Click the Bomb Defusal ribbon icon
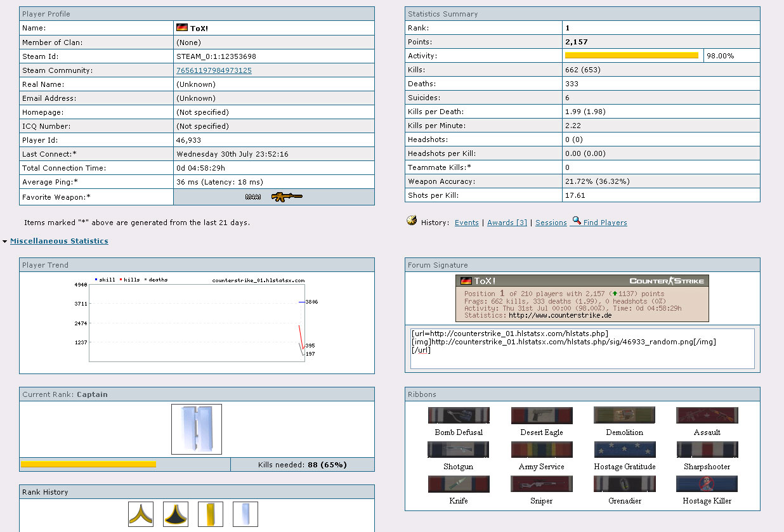The width and height of the screenshot is (784, 532). tap(459, 415)
